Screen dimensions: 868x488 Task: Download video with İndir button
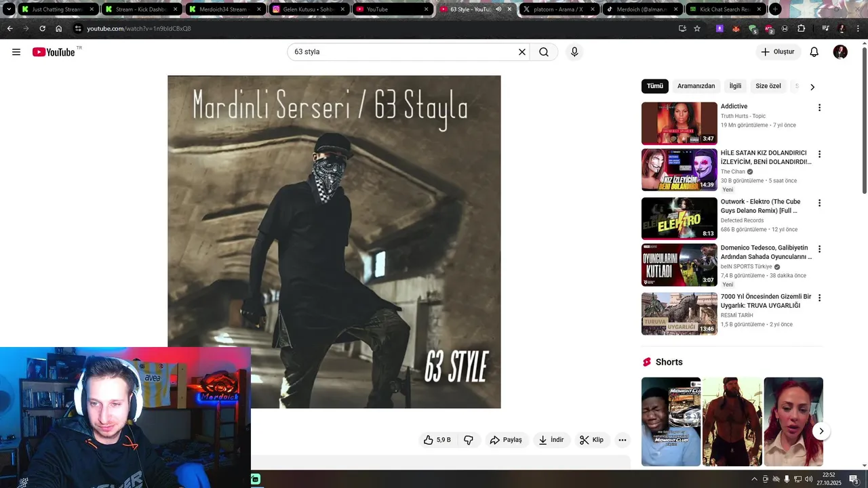point(552,440)
